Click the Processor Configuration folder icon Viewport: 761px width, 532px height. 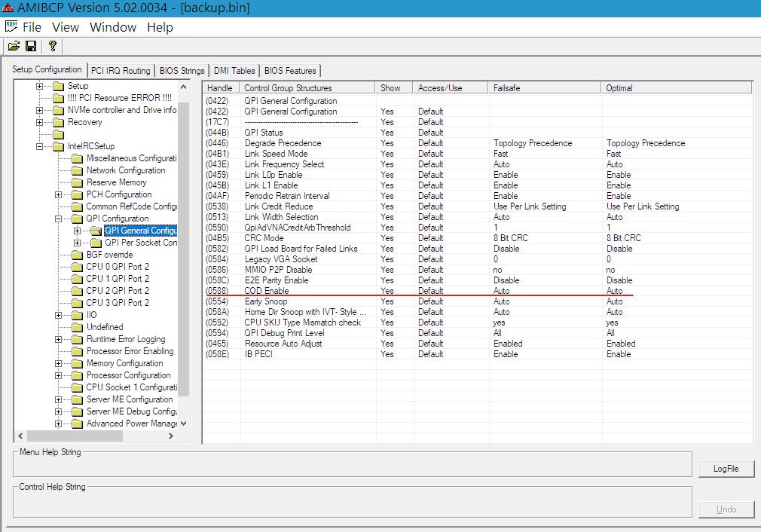77,376
